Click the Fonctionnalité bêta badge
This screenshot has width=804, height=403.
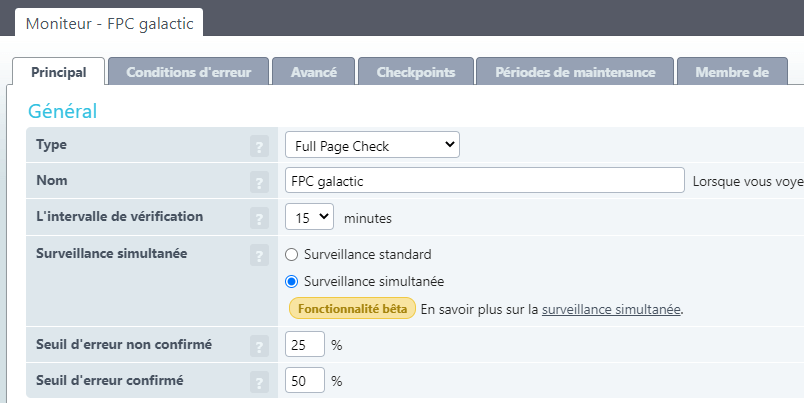(352, 309)
